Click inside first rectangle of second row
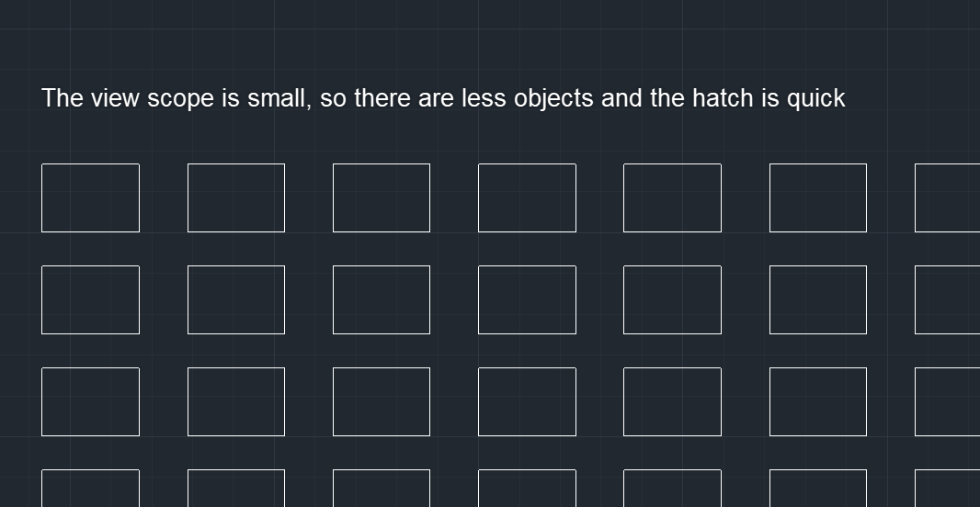The image size is (980, 507). [91, 299]
